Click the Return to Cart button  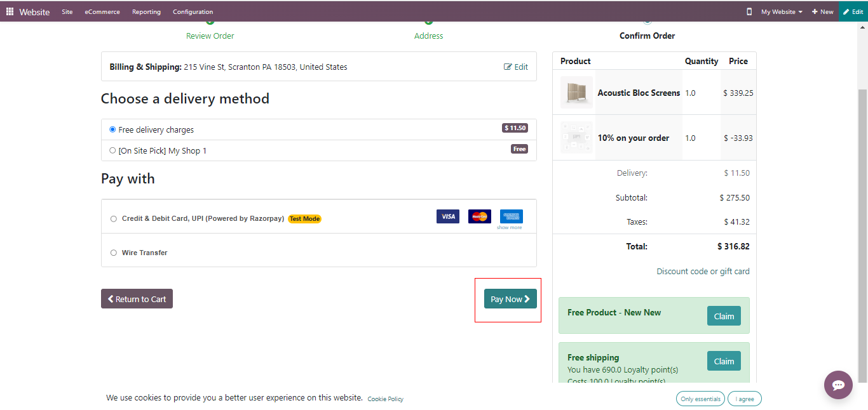(137, 299)
